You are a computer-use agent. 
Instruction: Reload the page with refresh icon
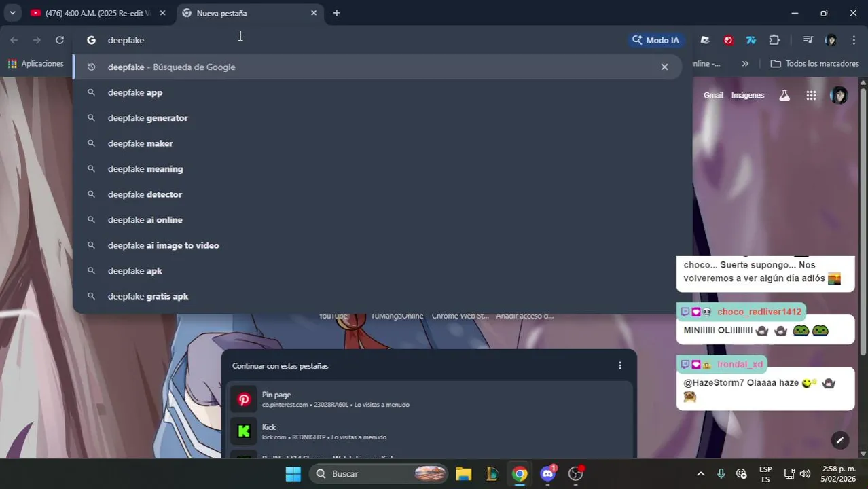pos(60,40)
